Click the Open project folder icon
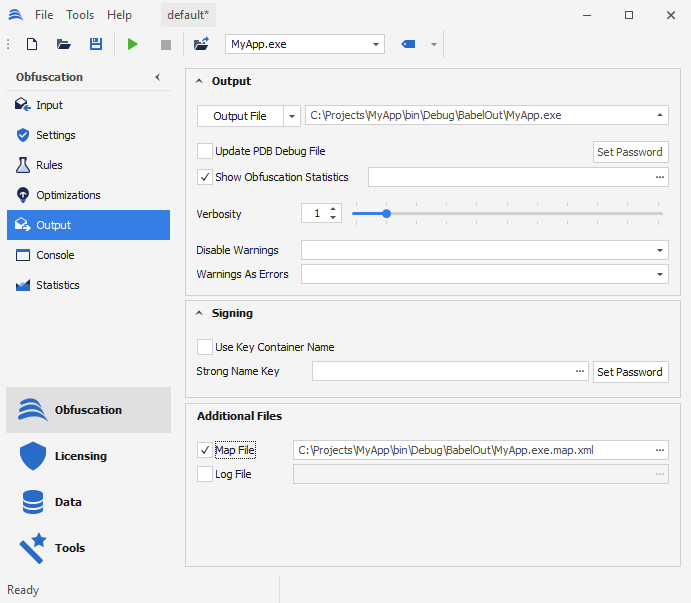 click(x=64, y=44)
